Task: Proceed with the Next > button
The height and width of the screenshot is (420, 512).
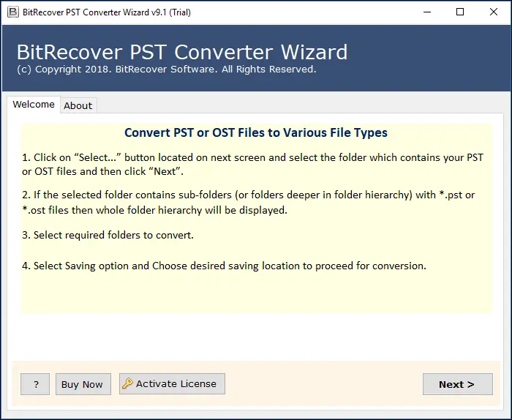Action: [457, 384]
